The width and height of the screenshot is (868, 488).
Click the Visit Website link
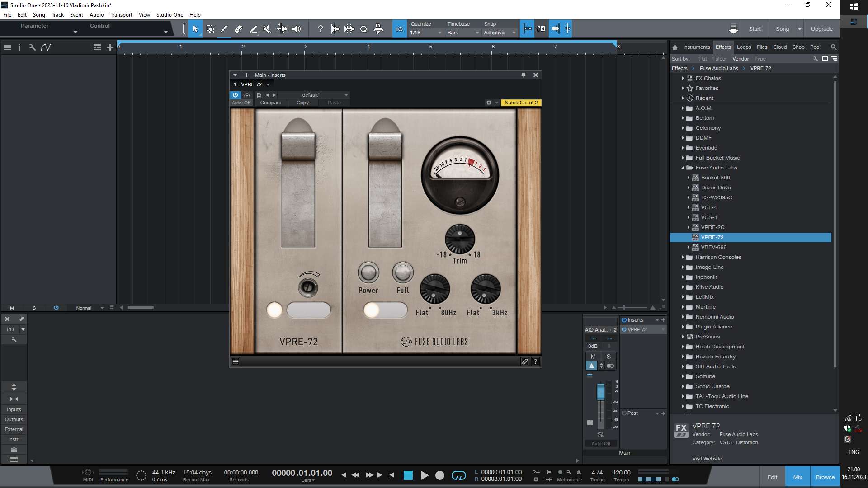[707, 459]
